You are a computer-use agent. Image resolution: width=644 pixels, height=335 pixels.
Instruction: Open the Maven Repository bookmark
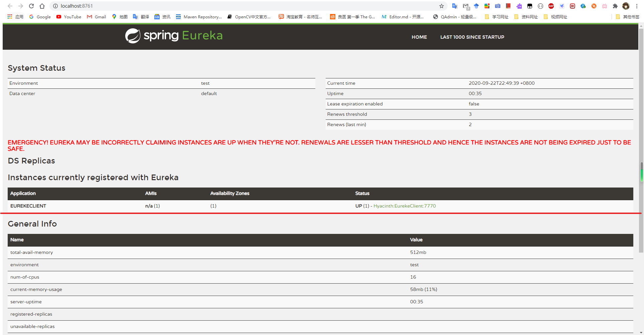tap(199, 17)
